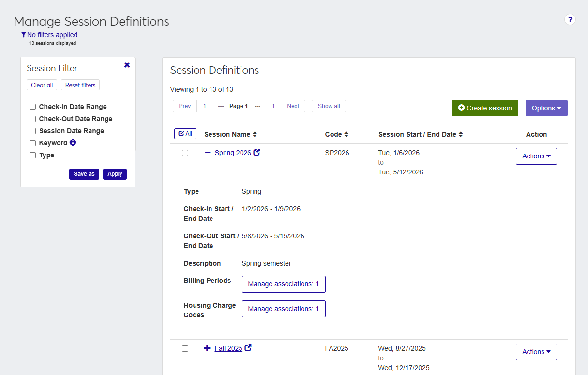This screenshot has height=375, width=588.
Task: Click the Create session button
Action: (x=484, y=108)
